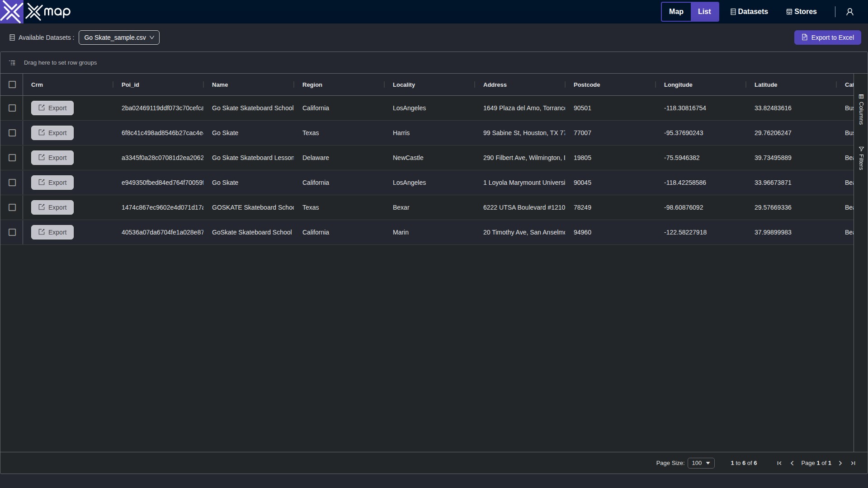Open the user profile icon
This screenshot has width=868, height=488.
[x=850, y=12]
